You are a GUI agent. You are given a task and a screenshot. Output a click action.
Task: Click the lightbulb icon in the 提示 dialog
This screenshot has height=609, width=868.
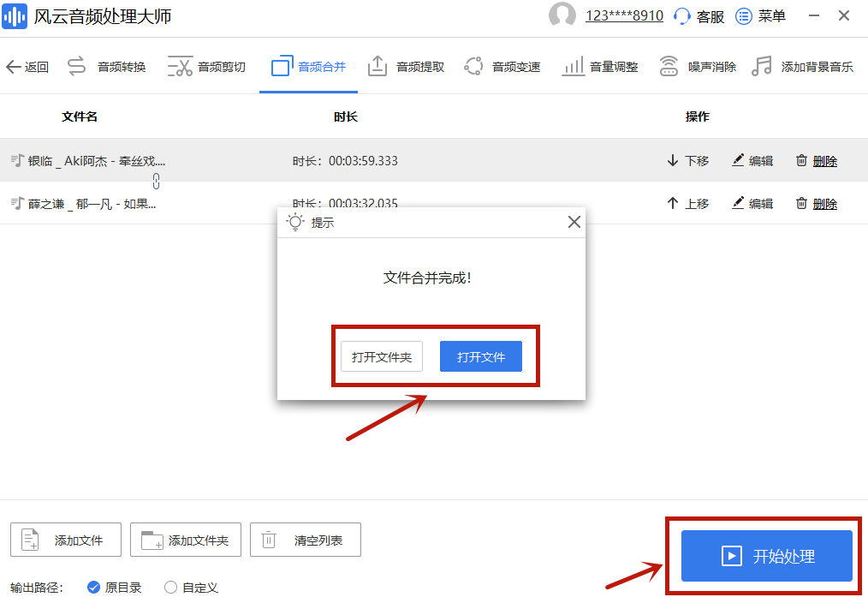(295, 222)
